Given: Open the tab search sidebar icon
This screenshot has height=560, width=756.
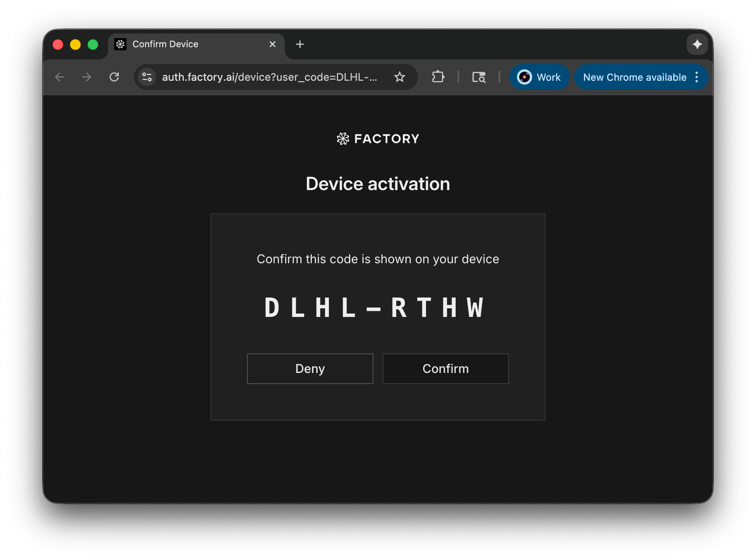Looking at the screenshot, I should click(479, 77).
